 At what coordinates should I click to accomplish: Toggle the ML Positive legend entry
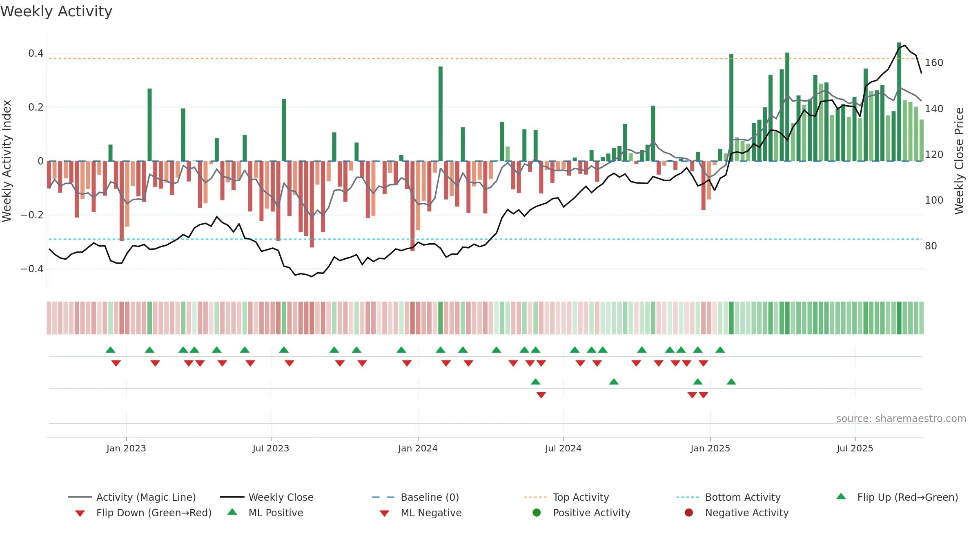coord(265,513)
